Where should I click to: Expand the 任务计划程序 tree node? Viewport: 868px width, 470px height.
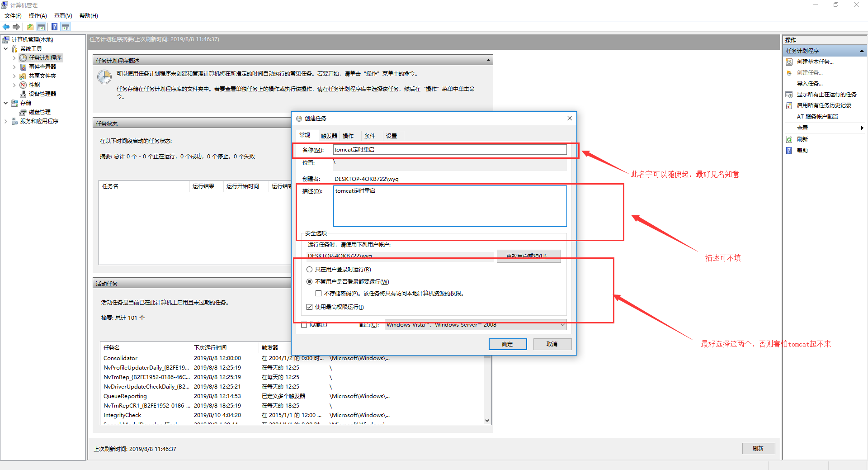point(14,58)
